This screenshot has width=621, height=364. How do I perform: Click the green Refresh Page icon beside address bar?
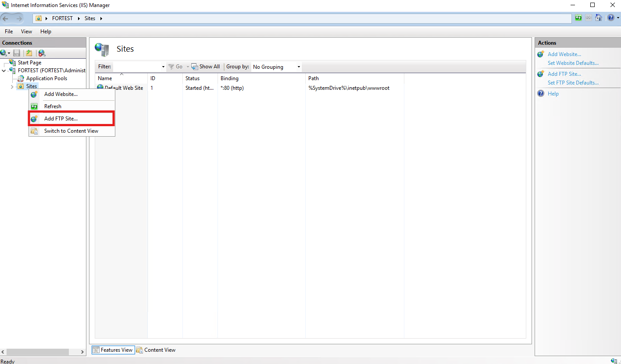point(578,18)
